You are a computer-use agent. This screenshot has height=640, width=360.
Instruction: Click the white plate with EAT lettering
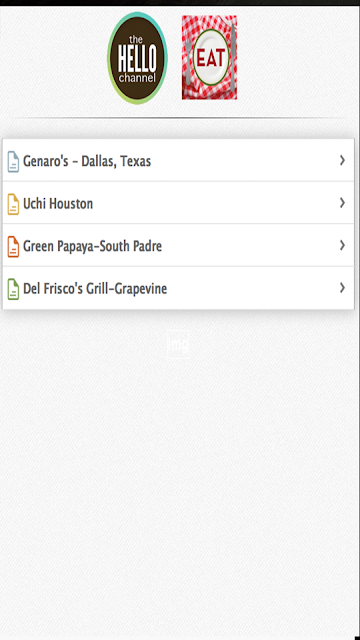click(x=211, y=58)
